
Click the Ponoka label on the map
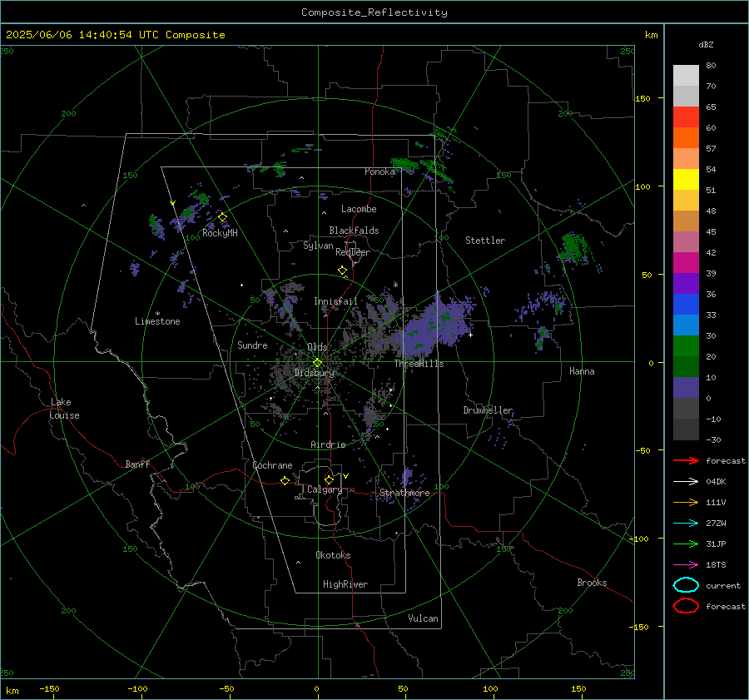379,171
